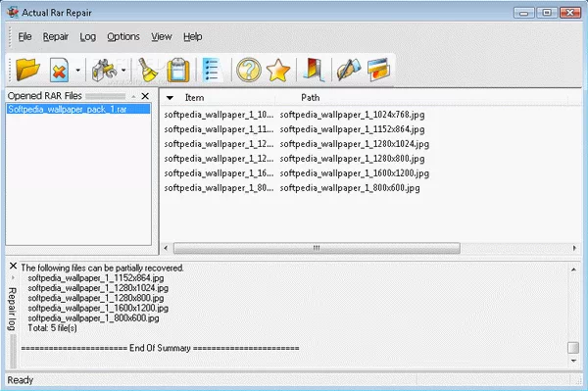Open the Repair menu

pyautogui.click(x=56, y=36)
